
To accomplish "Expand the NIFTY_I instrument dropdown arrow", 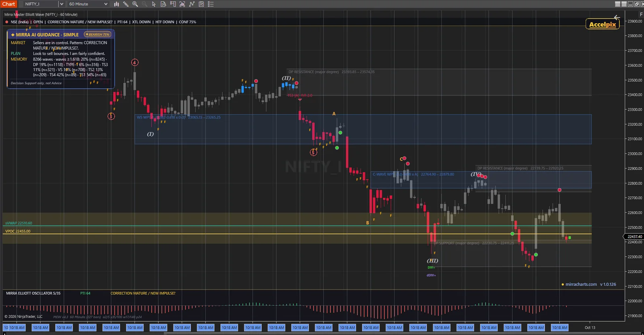I will (x=62, y=4).
